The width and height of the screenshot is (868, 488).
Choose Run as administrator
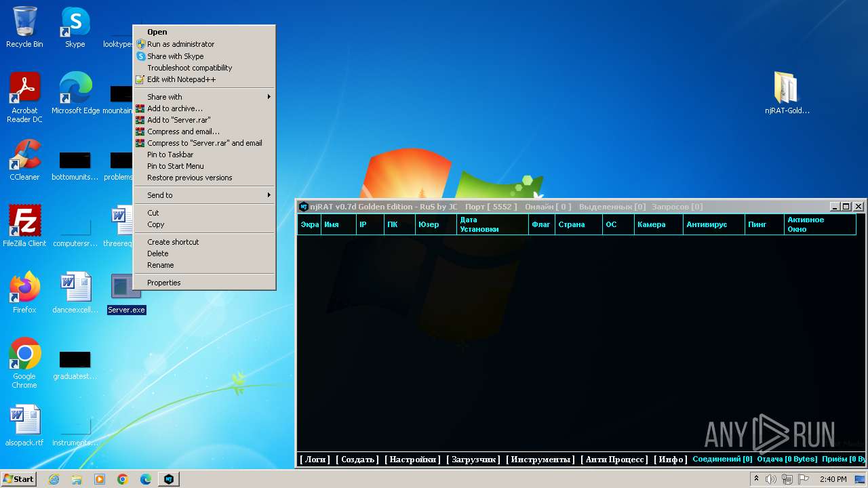pyautogui.click(x=204, y=44)
